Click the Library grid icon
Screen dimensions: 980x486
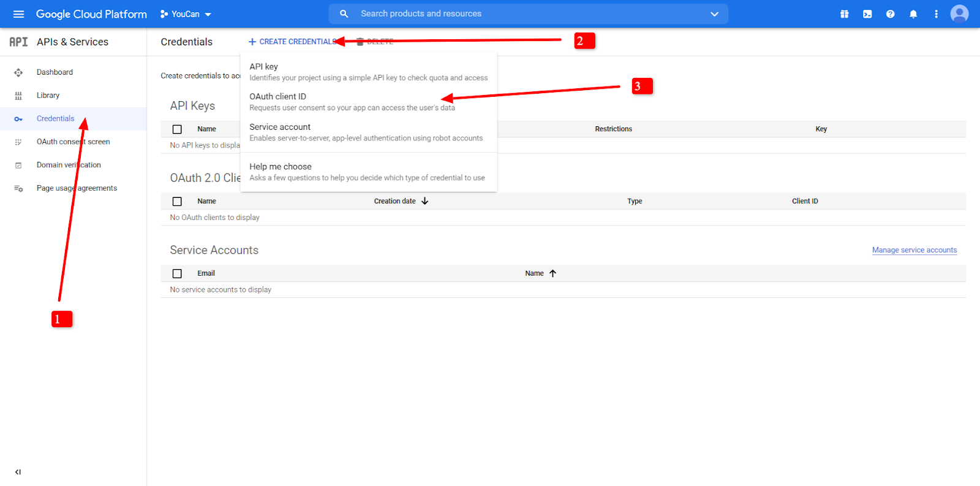[x=18, y=96]
